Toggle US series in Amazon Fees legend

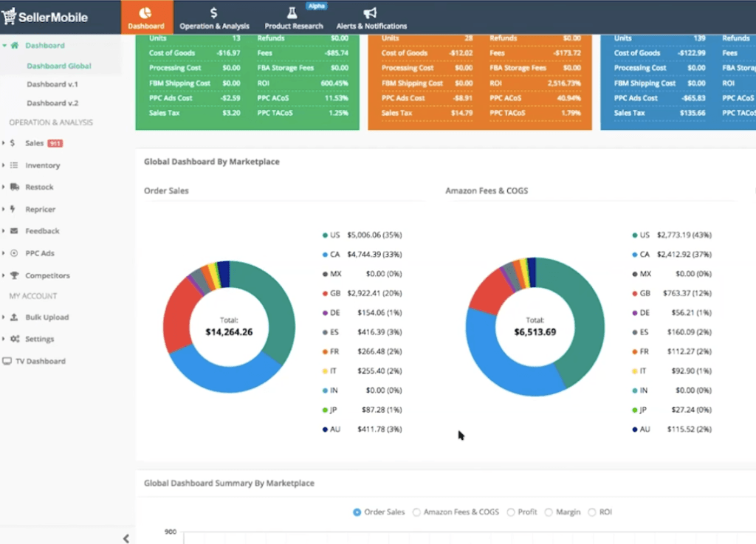click(x=672, y=235)
